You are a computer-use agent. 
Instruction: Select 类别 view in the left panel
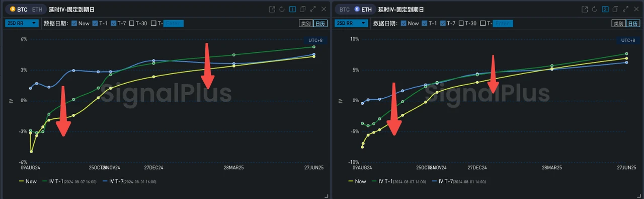pos(305,23)
